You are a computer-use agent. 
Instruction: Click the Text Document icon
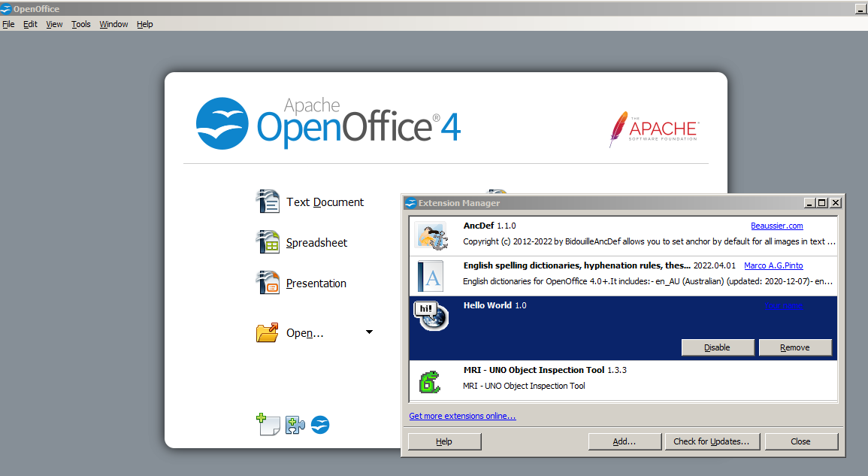(x=268, y=202)
